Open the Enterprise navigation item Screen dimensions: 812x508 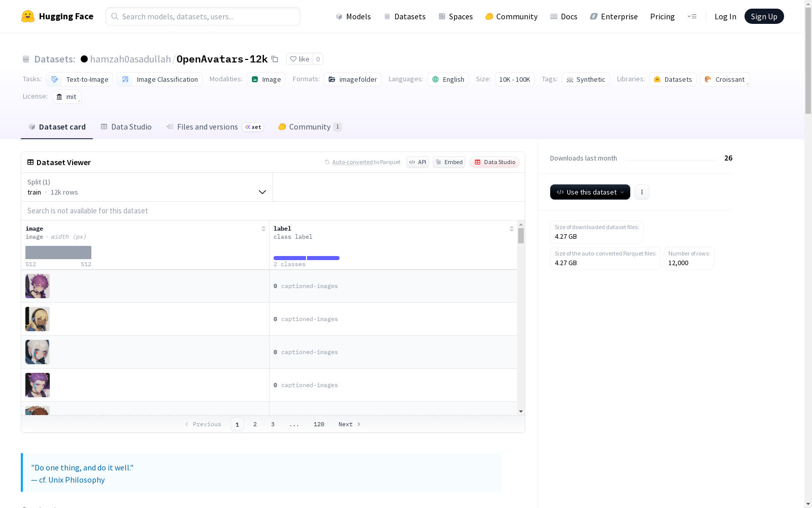pos(614,16)
